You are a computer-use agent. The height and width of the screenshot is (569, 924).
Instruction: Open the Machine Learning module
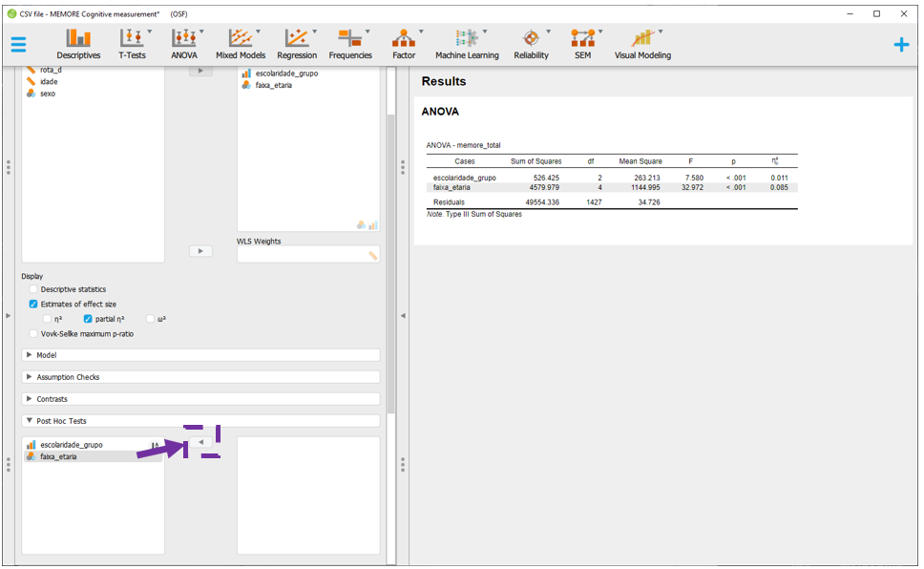pos(467,44)
